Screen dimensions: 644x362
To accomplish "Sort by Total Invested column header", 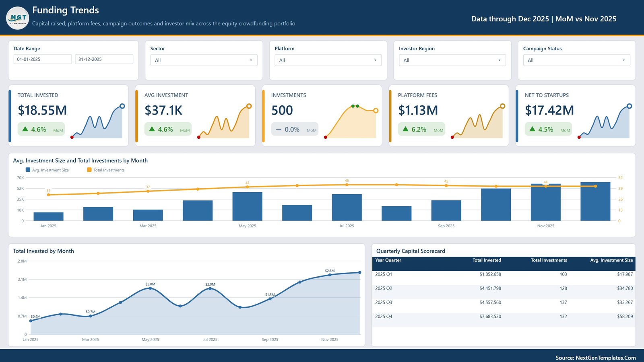I will 487,260.
